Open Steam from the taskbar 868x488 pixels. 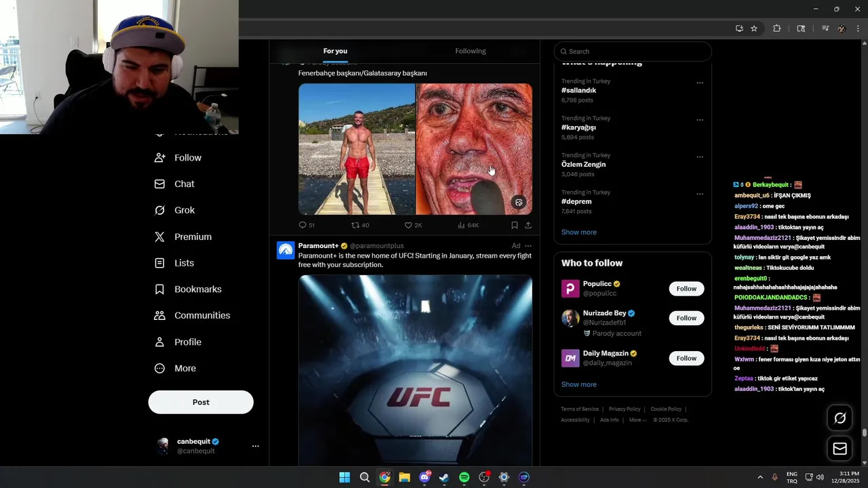pyautogui.click(x=444, y=477)
